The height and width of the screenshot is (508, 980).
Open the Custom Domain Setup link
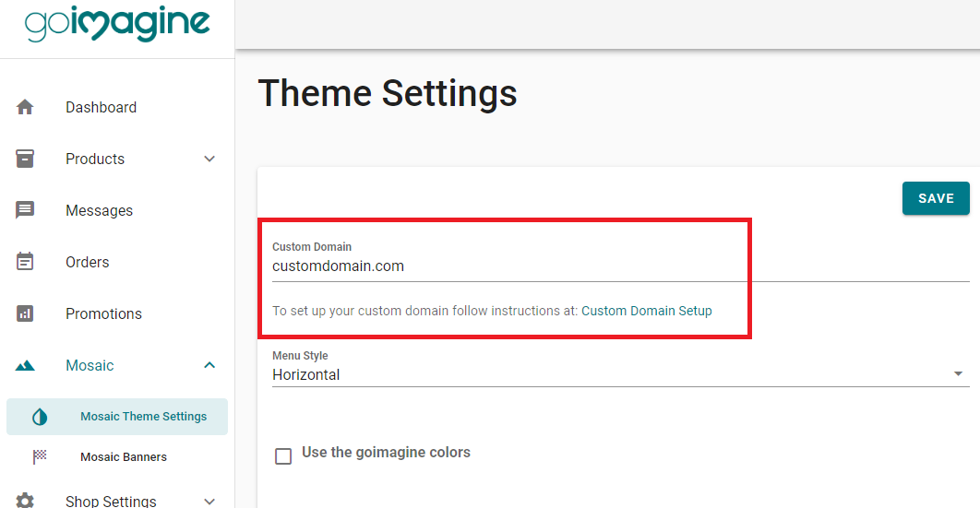click(x=646, y=311)
